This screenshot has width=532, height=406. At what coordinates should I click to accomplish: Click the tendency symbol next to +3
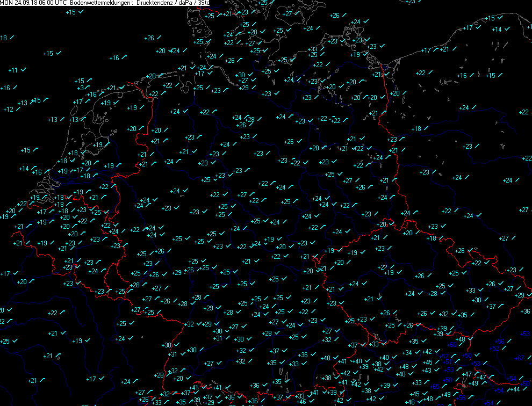(88, 87)
